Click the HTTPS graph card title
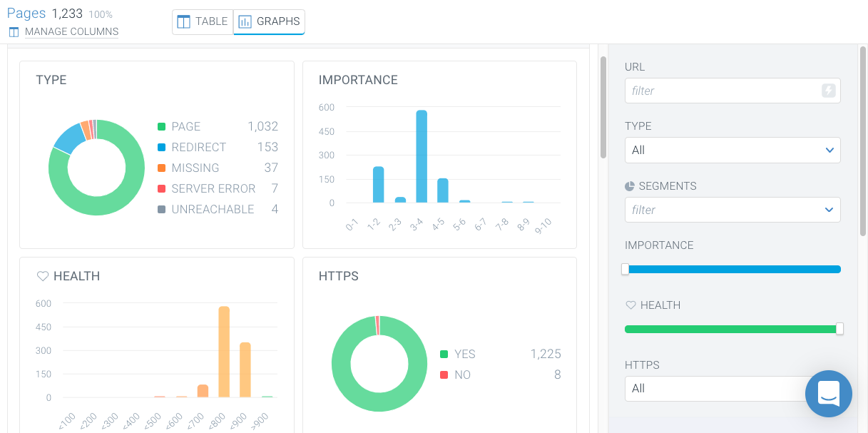The image size is (868, 433). click(x=338, y=276)
